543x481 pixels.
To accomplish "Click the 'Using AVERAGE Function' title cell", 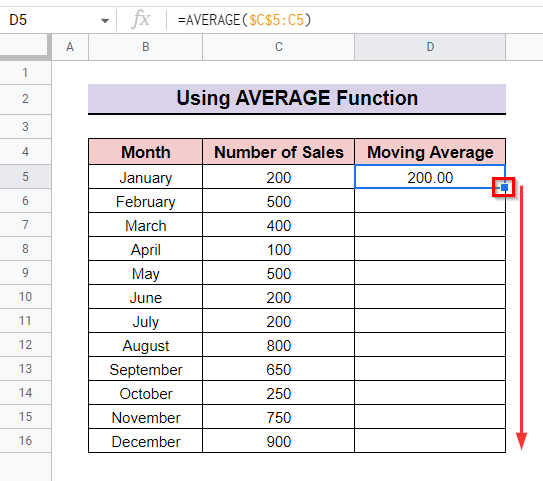I will (x=297, y=98).
